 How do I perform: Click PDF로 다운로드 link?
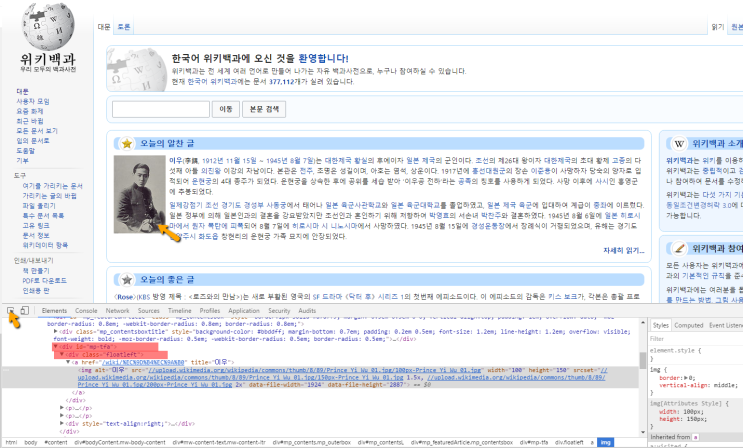(x=45, y=281)
